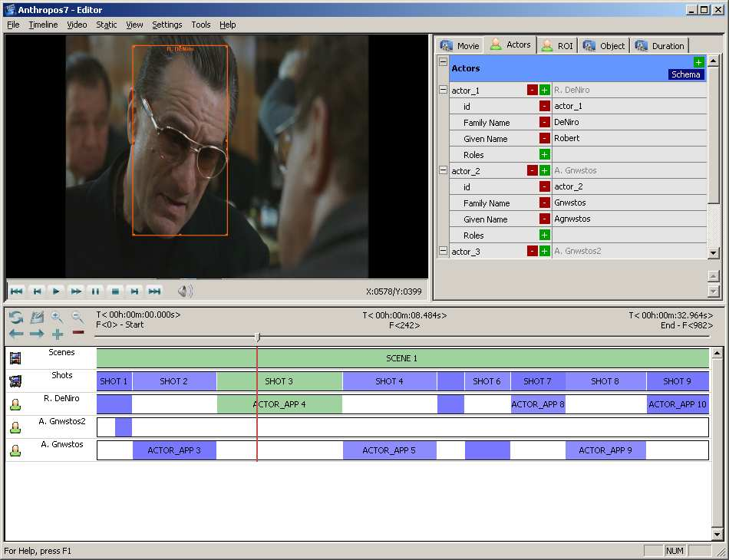This screenshot has width=729, height=560.
Task: Delete the Family Name field holding Gnwstos
Action: click(544, 203)
